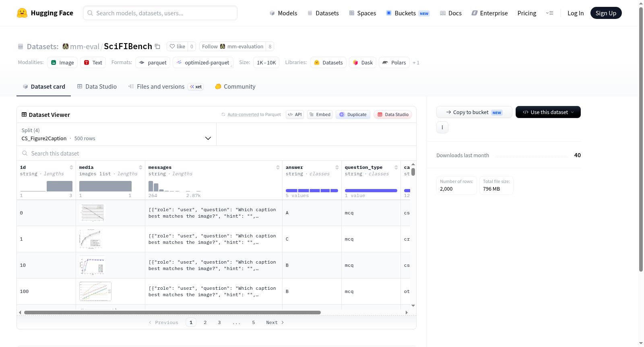Open Datasets in the top navigation

(323, 13)
